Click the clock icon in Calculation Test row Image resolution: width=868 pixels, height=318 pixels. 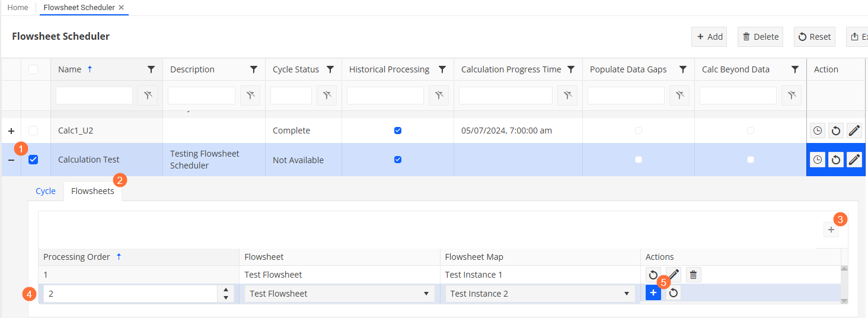click(818, 160)
